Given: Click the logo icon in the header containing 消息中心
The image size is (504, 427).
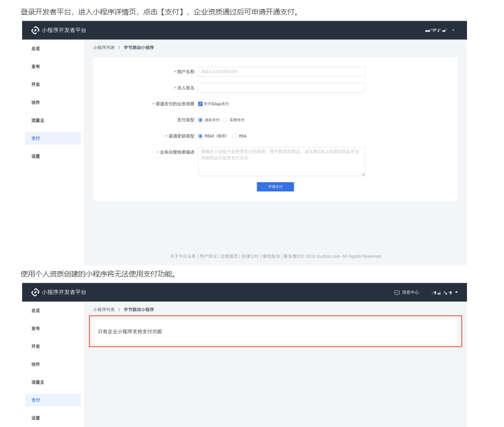Looking at the screenshot, I should coord(35,292).
